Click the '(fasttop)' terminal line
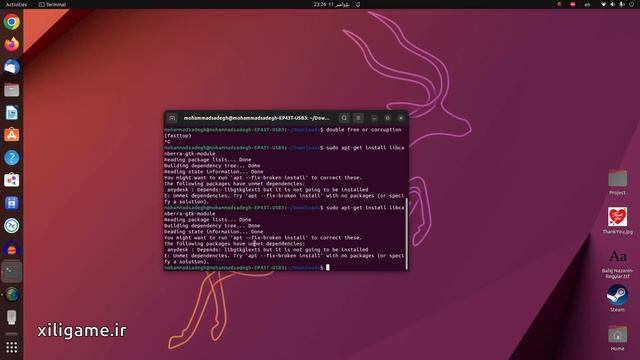 click(x=178, y=136)
